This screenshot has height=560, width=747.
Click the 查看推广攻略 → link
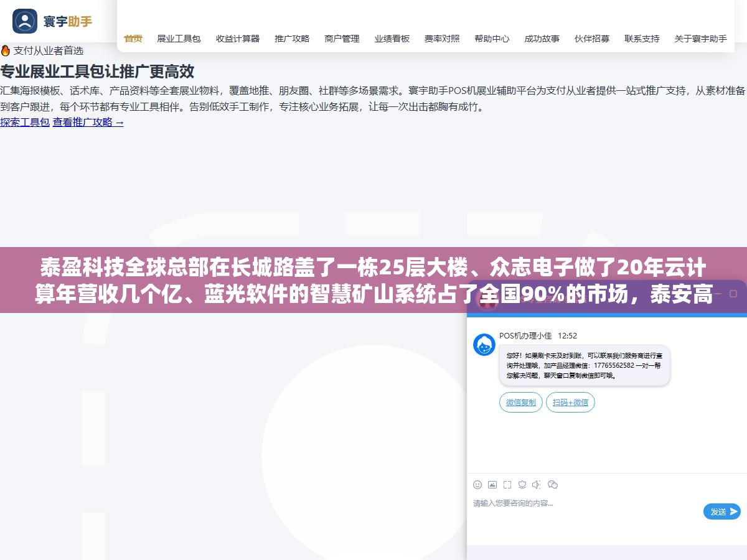88,122
